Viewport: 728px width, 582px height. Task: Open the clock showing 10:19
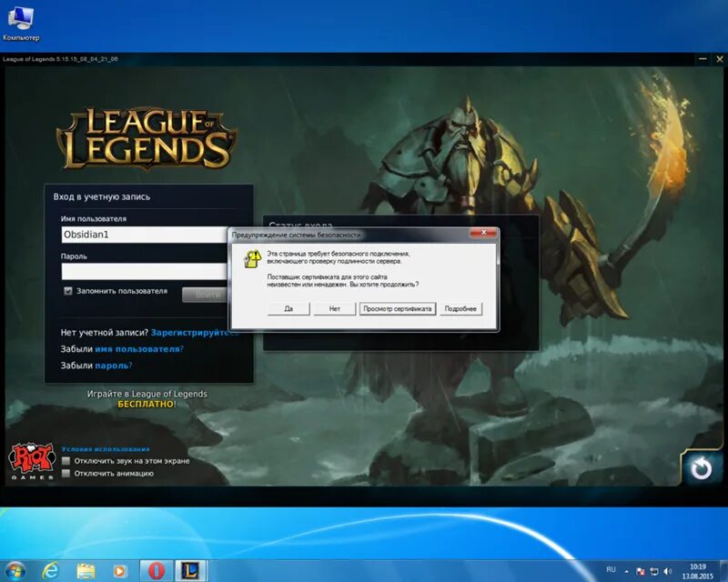(x=697, y=571)
